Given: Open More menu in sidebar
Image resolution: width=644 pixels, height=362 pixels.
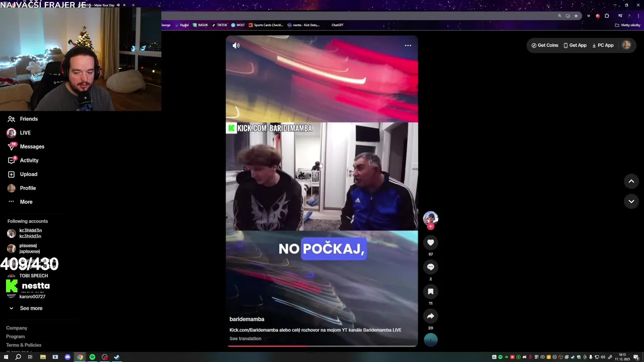Looking at the screenshot, I should 20,202.
